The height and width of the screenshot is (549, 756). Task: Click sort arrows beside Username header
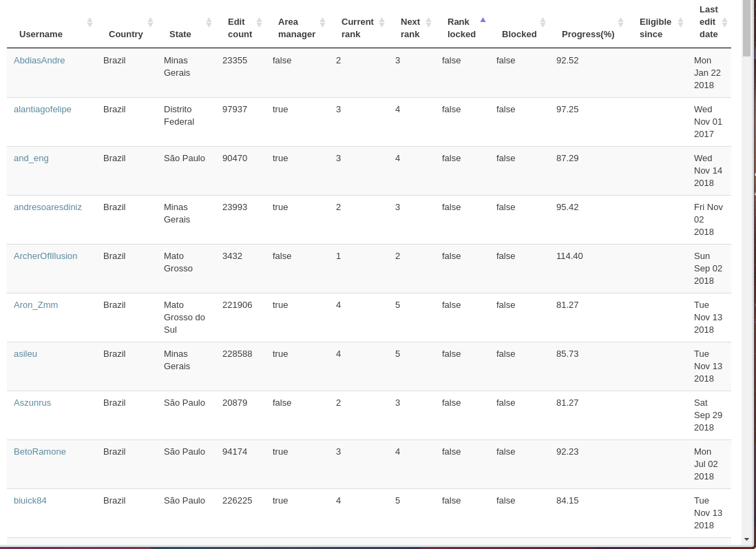coord(90,23)
